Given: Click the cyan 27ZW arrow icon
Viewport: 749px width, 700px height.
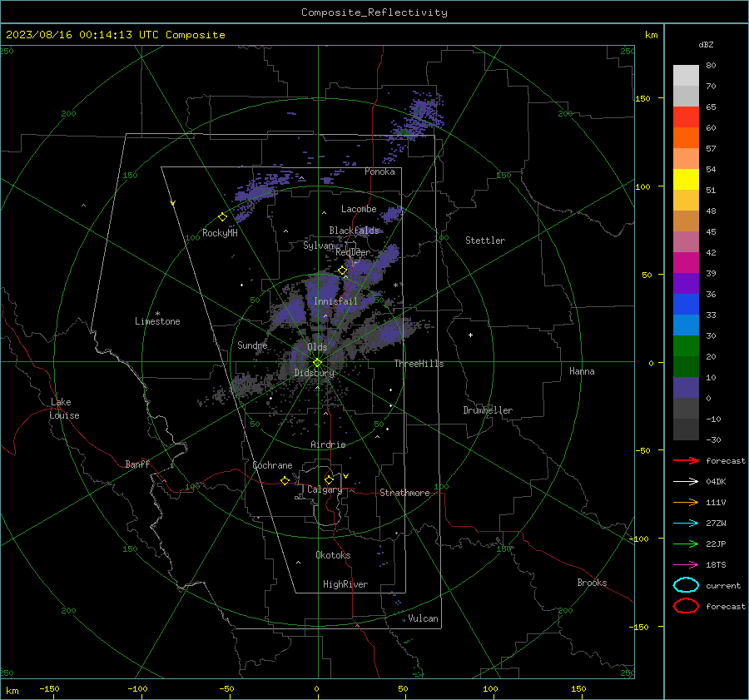Looking at the screenshot, I should (x=686, y=523).
